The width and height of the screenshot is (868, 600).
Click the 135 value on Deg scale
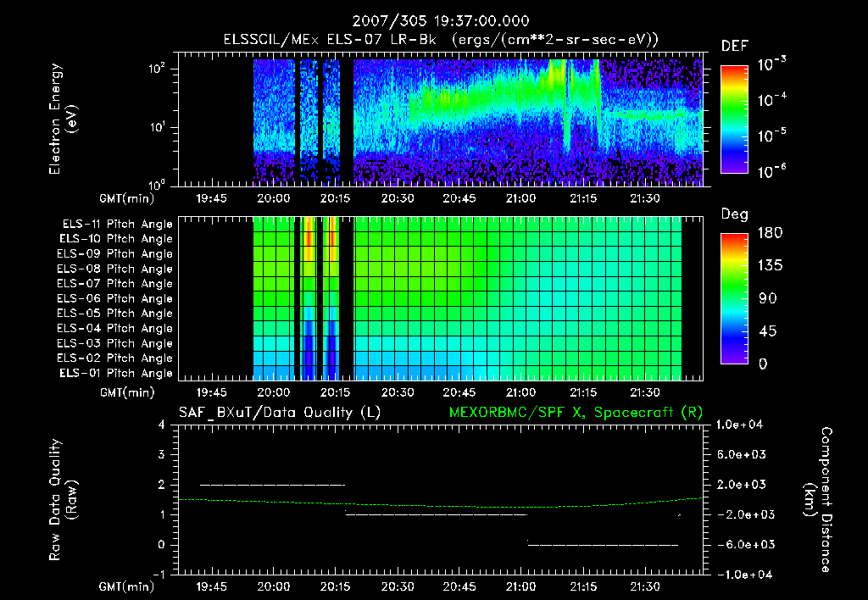point(770,266)
